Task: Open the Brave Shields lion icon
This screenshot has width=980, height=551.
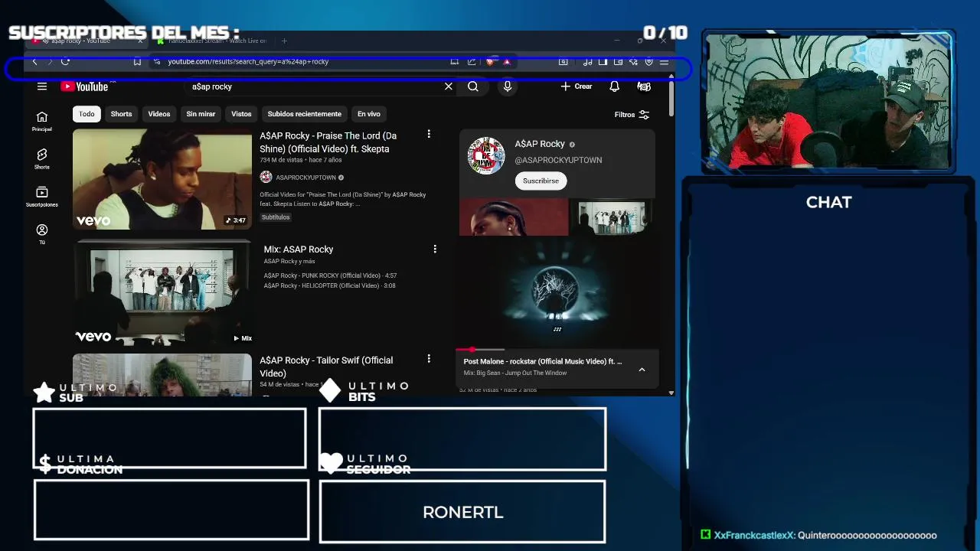Action: [x=491, y=61]
